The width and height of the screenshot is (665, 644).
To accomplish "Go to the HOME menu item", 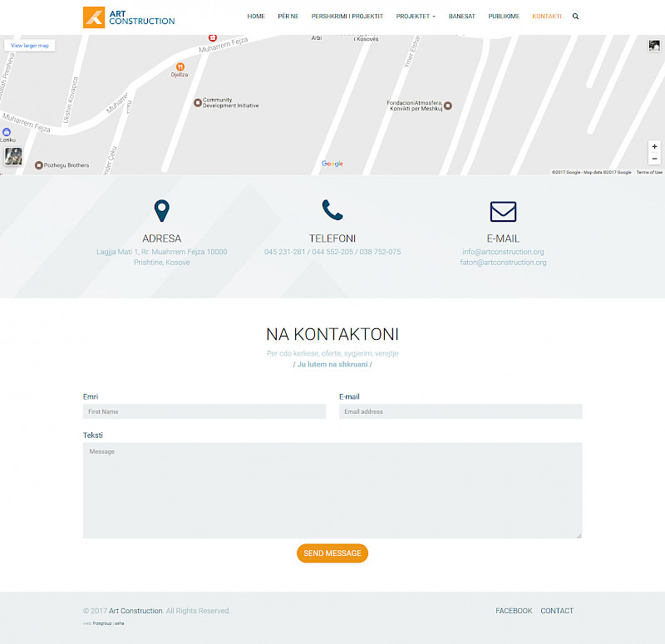I will pos(256,16).
